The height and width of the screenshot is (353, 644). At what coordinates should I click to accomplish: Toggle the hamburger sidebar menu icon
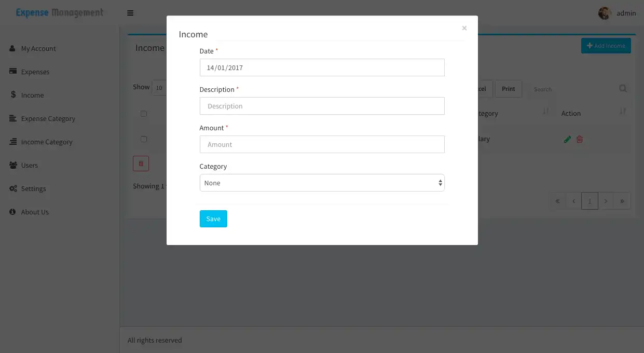(x=130, y=13)
